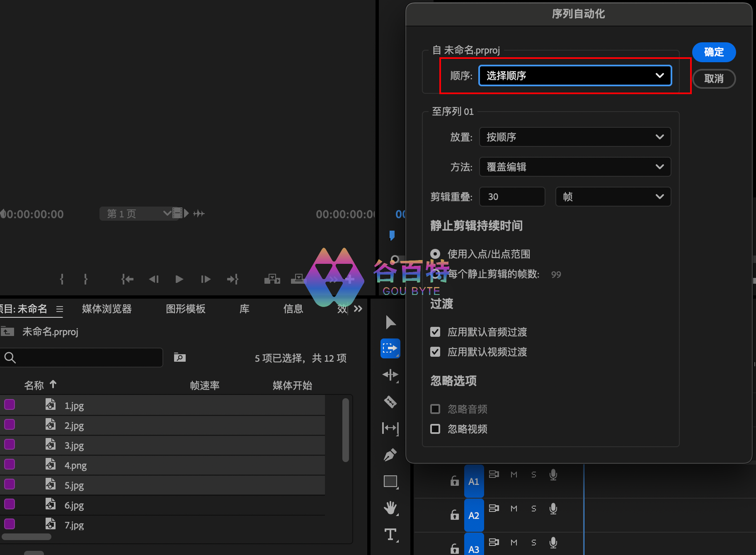The height and width of the screenshot is (555, 756).
Task: Switch to the 图形模板 tab
Action: 185,309
